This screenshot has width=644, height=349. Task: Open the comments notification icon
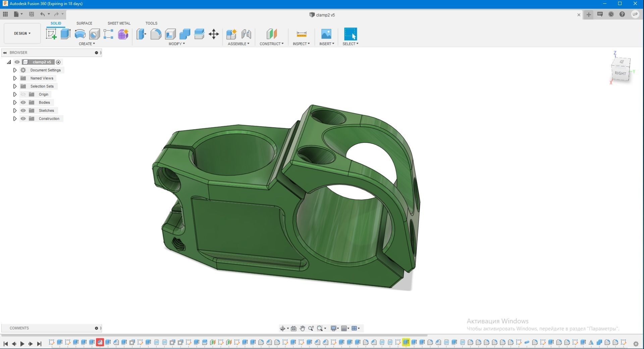[x=600, y=14]
